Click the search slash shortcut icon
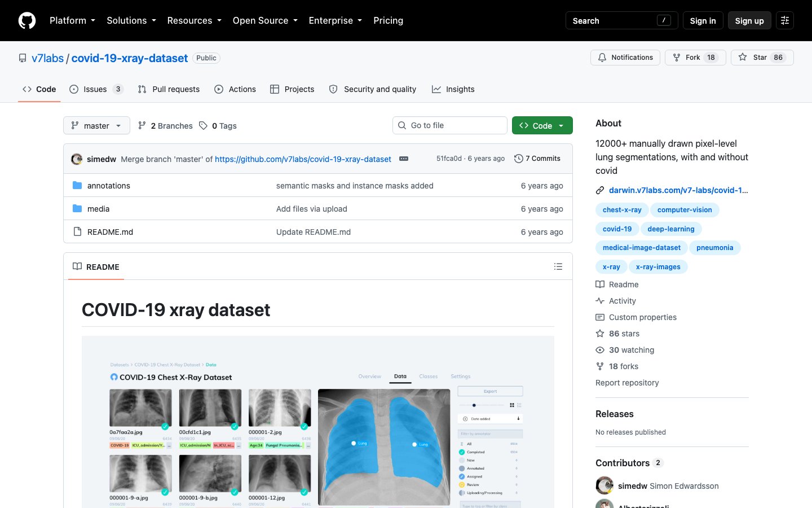The width and height of the screenshot is (812, 508). [x=664, y=20]
